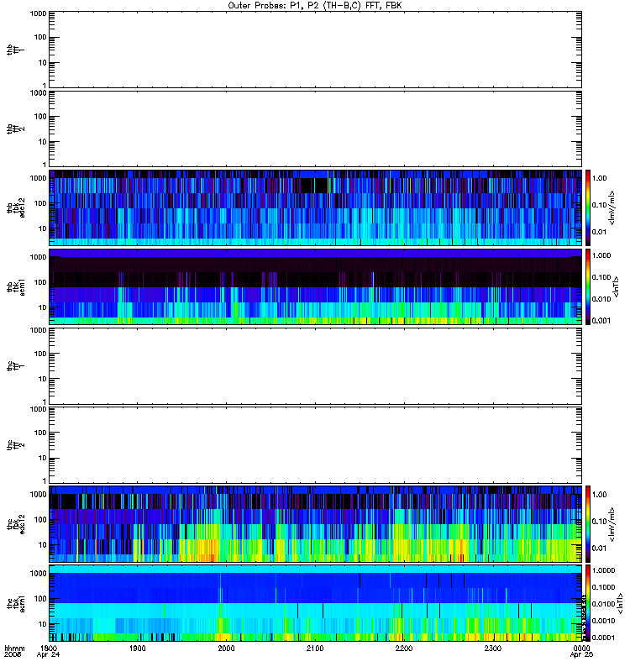Click the "100" tick of thc fbk edc12 panel
This screenshot has width=630, height=672.
(40, 519)
